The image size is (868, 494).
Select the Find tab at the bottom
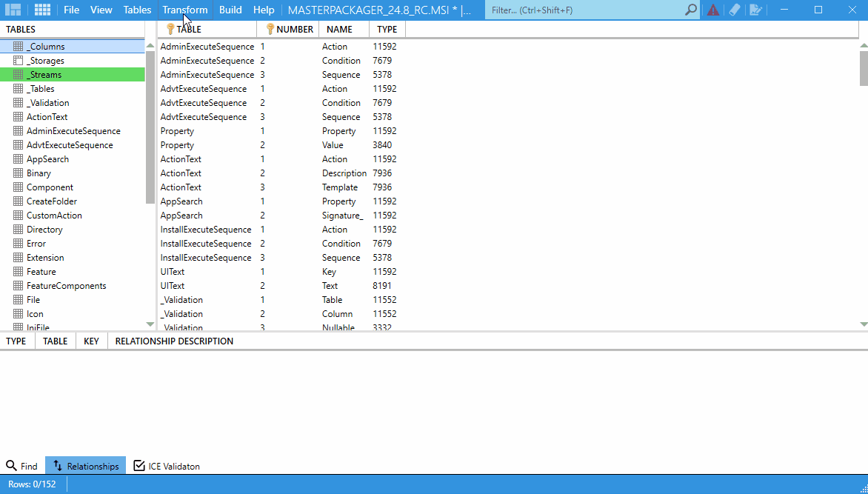22,466
